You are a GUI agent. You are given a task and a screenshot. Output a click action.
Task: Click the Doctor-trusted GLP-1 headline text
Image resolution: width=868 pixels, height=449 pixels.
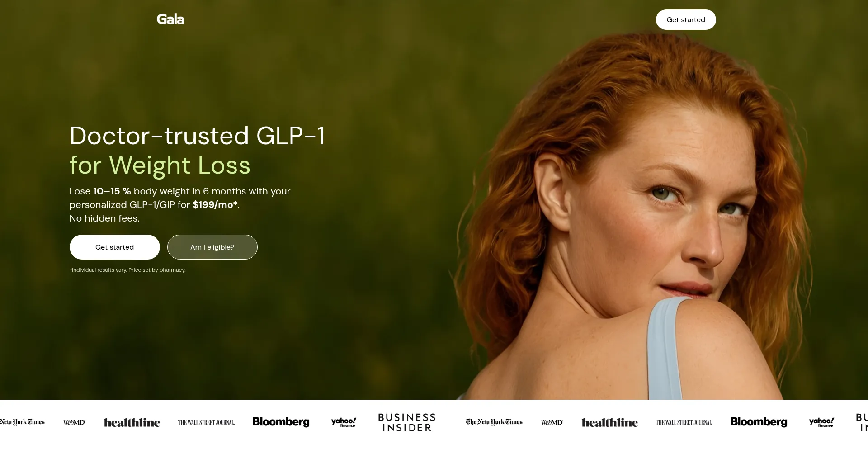pyautogui.click(x=198, y=136)
